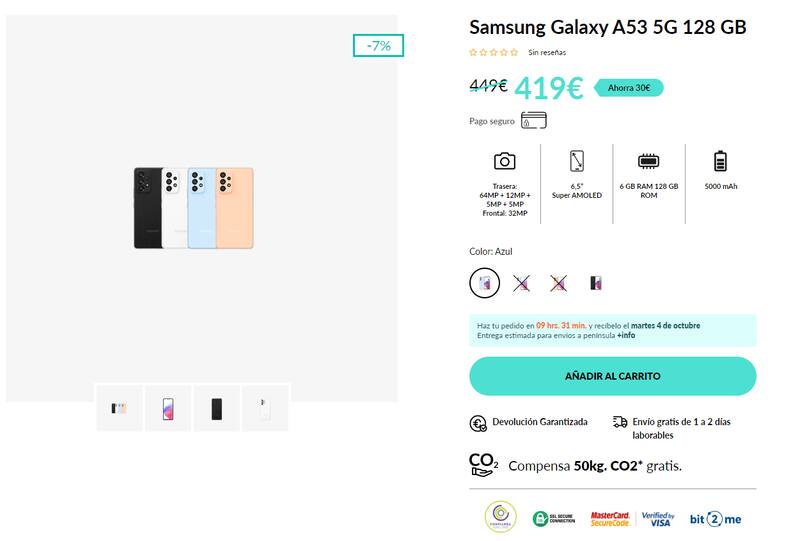Show the white phone back thumbnail
This screenshot has height=541, width=800.
tap(265, 408)
